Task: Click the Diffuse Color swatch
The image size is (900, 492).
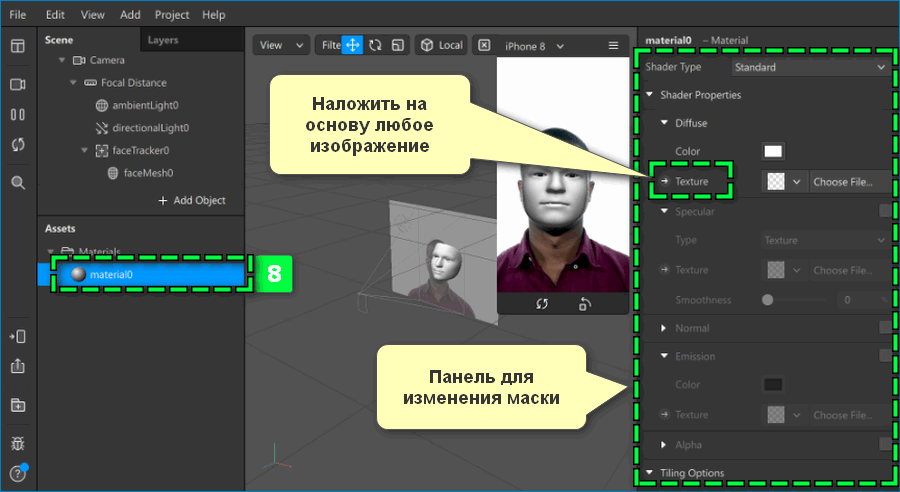Action: tap(773, 152)
